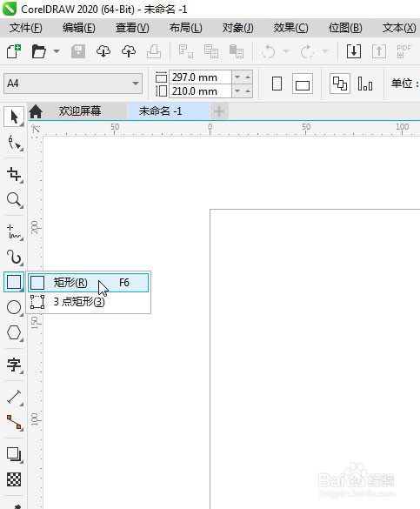Create a new document
Viewport: 420px width, 509px height.
click(x=14, y=51)
